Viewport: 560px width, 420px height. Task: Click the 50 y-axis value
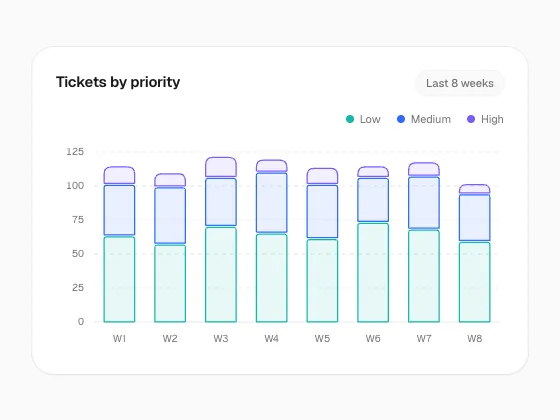(78, 254)
